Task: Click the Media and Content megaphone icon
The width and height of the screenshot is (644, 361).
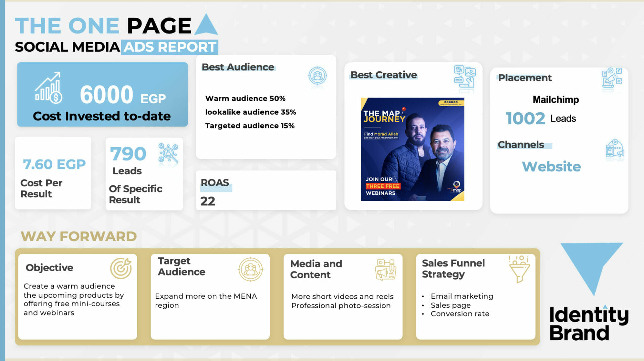Action: click(385, 269)
